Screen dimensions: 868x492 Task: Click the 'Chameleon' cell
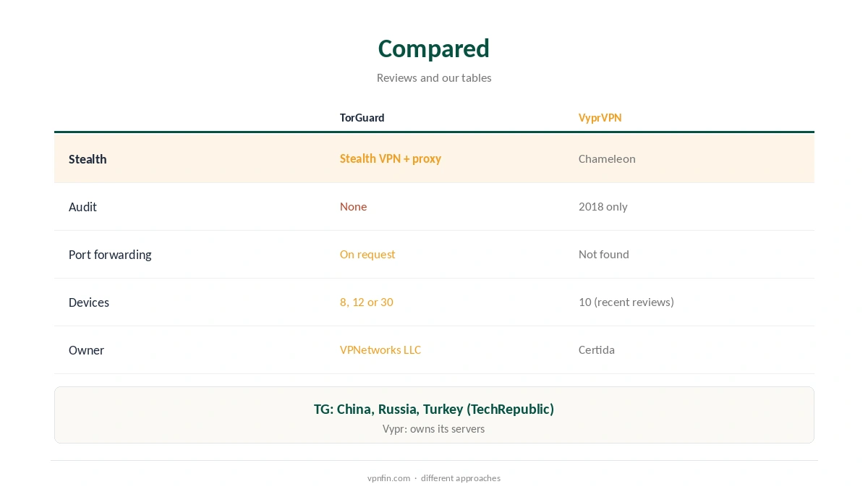point(607,158)
